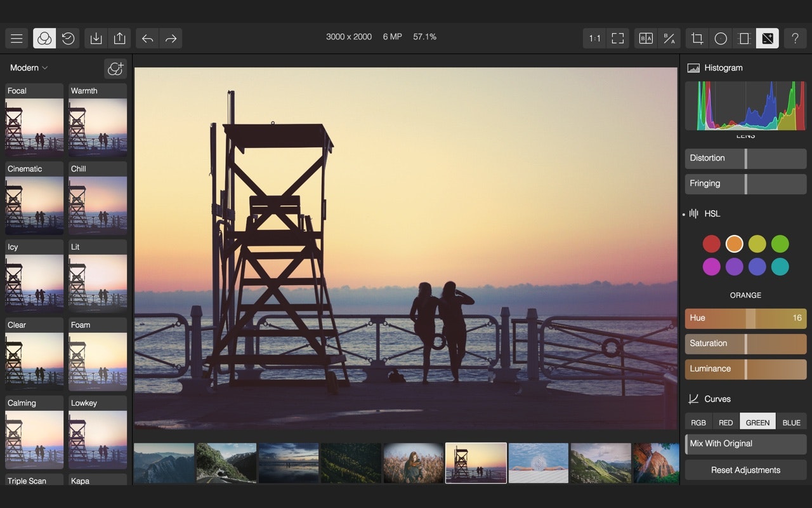Select the radial mask circle tool
Viewport: 812px width, 508px height.
tap(721, 39)
